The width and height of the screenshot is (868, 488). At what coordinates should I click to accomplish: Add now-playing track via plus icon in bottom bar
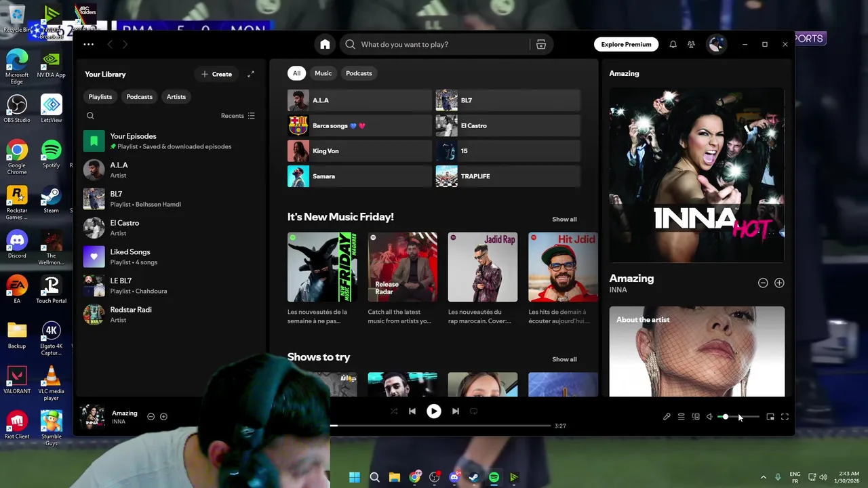[163, 417]
